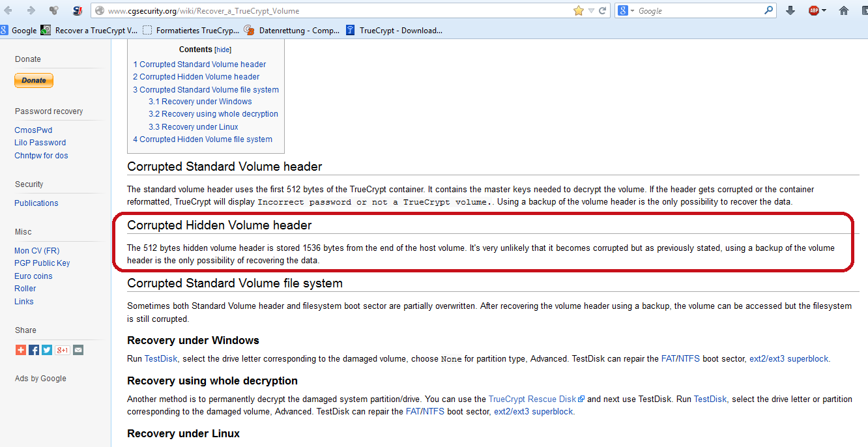Jump to '3.2 Recovery using whole decryption' entry
This screenshot has width=868, height=447.
(213, 114)
